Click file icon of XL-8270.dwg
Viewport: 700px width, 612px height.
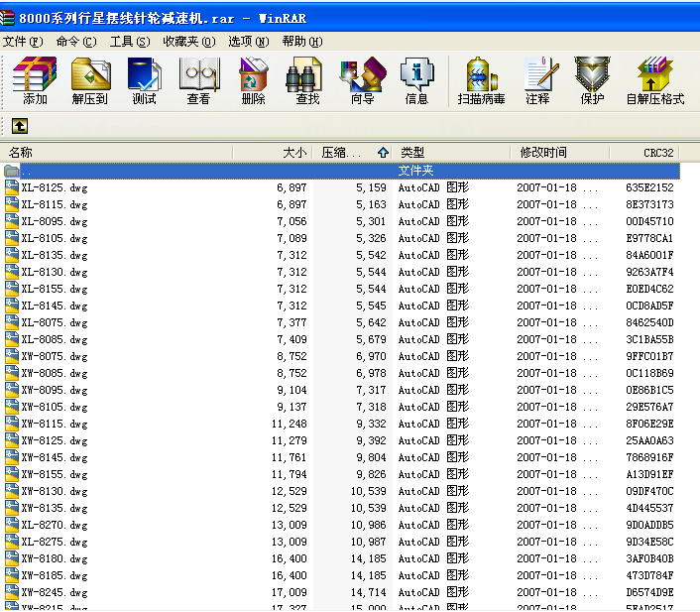[x=12, y=525]
